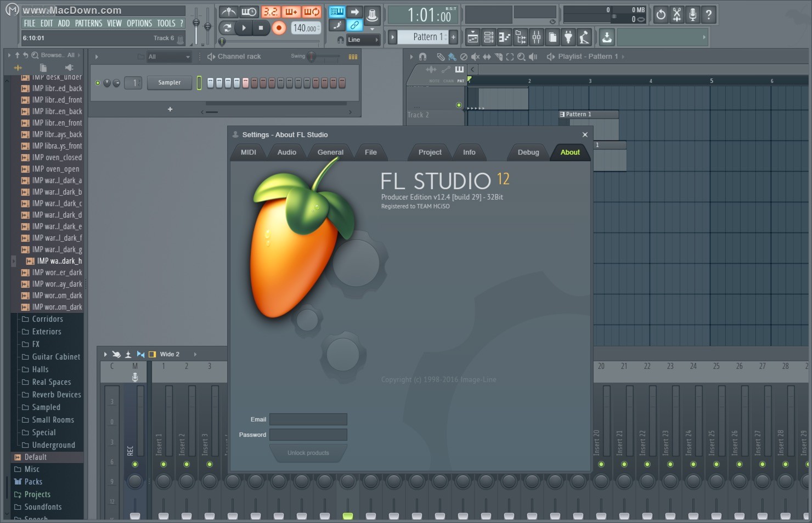Screen dimensions: 812x523
Task: Click the Password input field
Action: click(308, 435)
